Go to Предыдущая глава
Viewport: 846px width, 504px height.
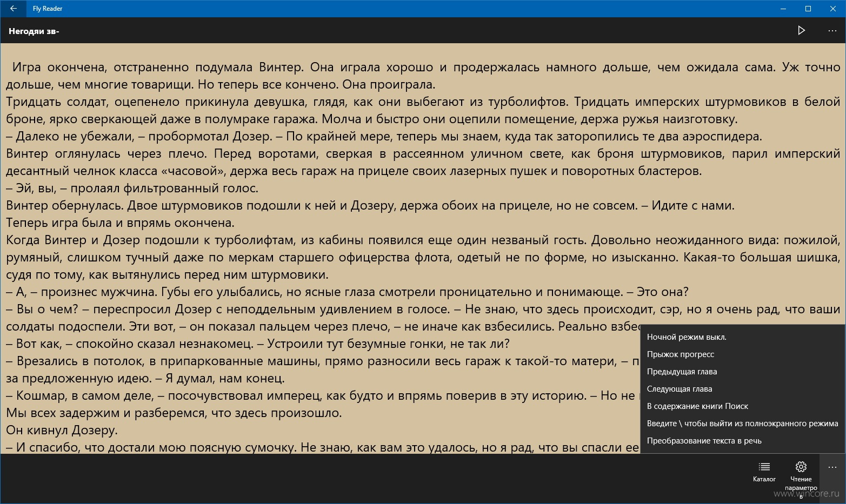pos(742,372)
